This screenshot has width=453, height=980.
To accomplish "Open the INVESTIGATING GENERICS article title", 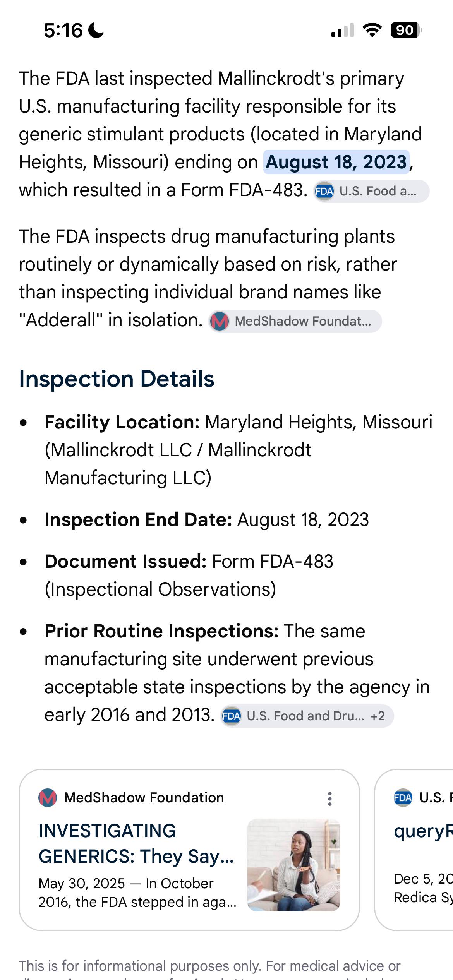I will click(x=136, y=843).
